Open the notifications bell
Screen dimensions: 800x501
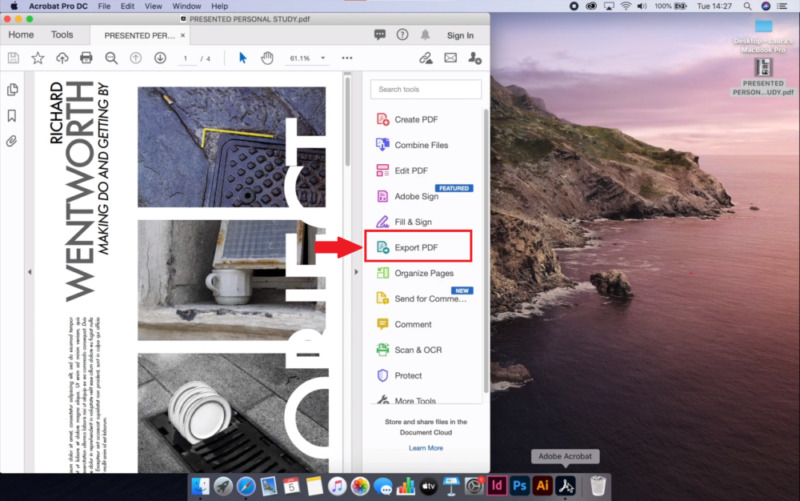[424, 35]
